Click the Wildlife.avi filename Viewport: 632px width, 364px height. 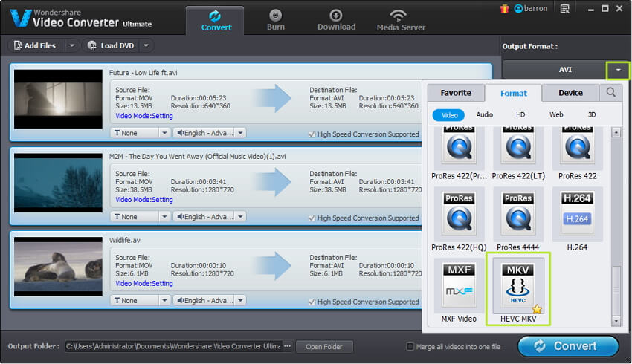(126, 241)
